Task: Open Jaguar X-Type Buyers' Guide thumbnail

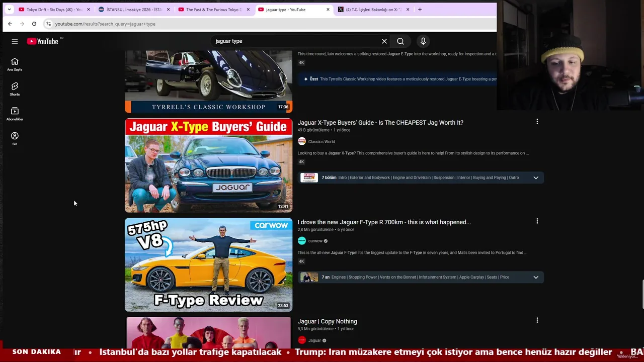Action: [208, 165]
